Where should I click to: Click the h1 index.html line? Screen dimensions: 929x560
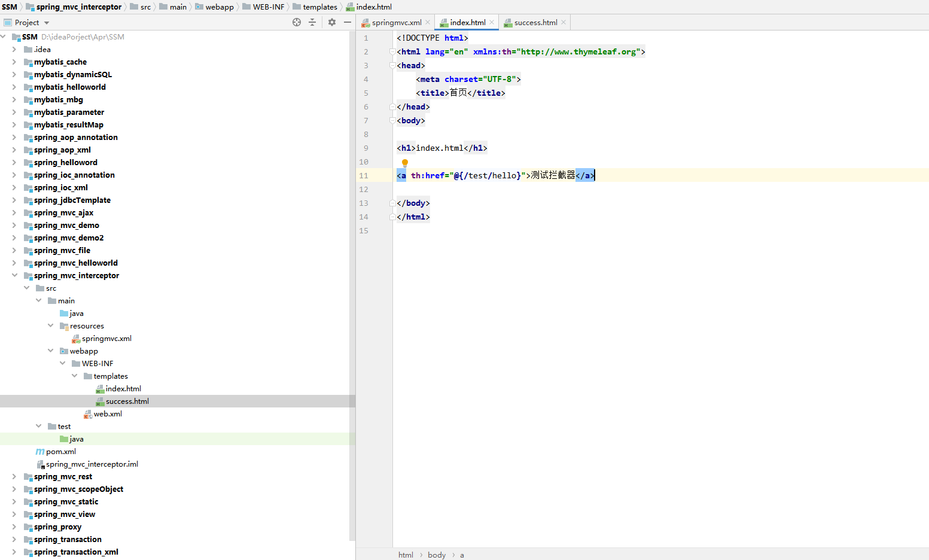[442, 148]
